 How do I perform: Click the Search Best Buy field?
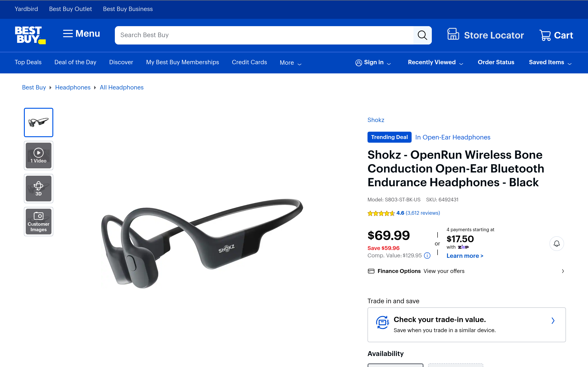[x=264, y=35]
